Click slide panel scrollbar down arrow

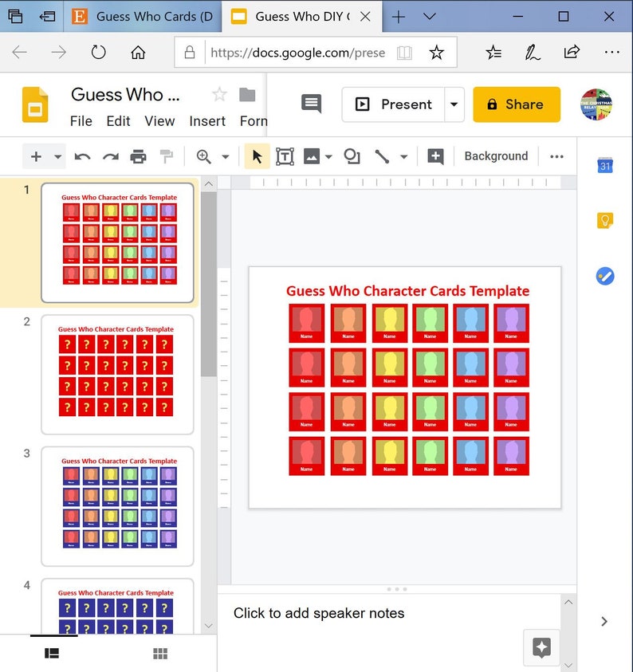[x=209, y=625]
